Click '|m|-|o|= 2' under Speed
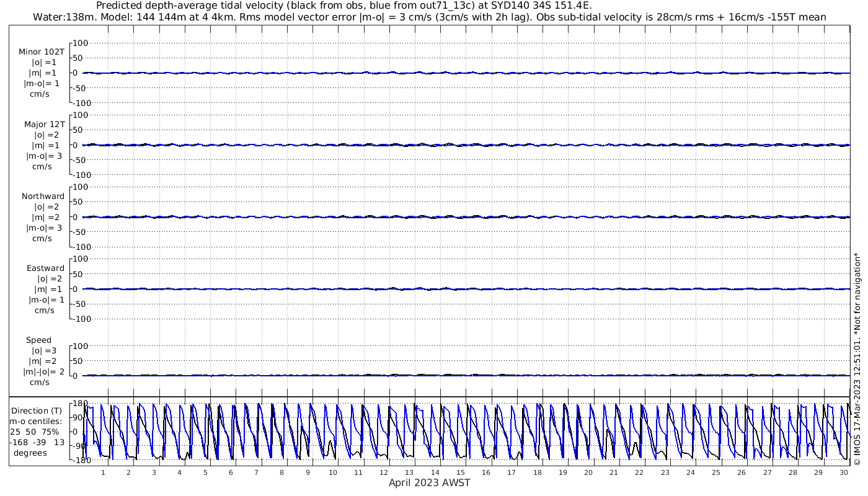 coord(44,372)
